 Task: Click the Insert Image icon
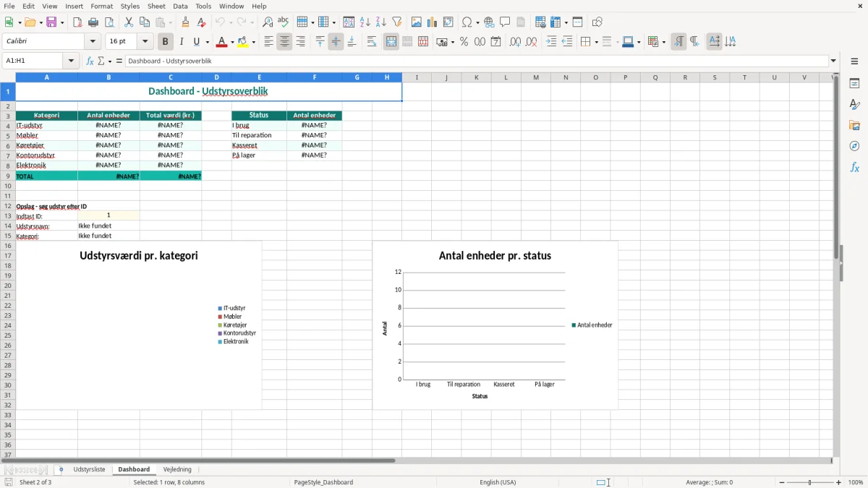pos(417,22)
